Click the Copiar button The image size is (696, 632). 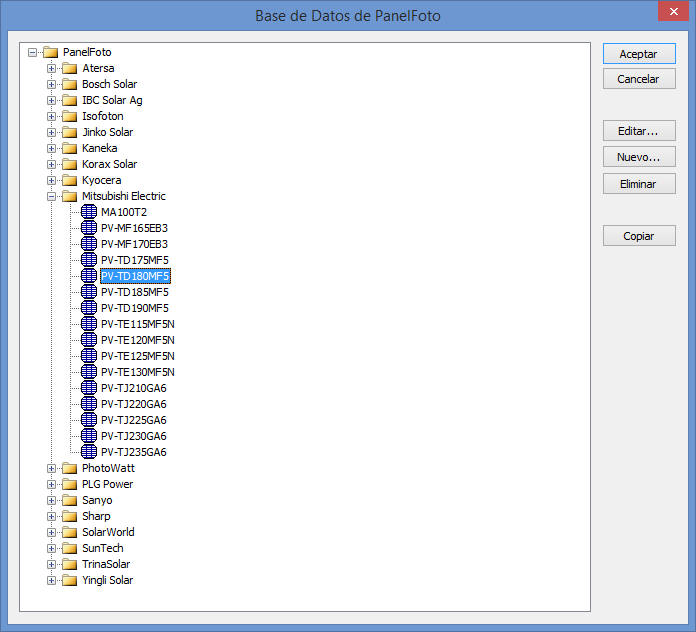[639, 236]
